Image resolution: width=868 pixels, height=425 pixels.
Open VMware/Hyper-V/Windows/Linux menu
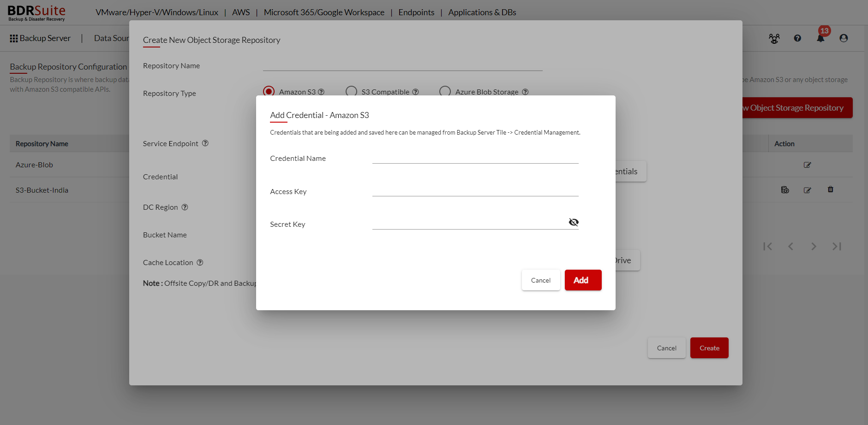click(157, 12)
